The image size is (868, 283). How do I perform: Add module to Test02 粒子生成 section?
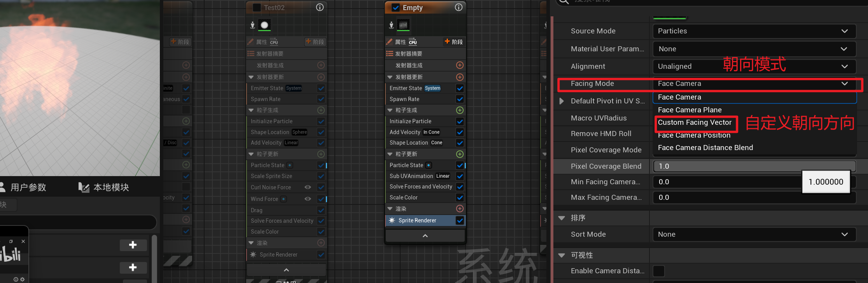click(321, 110)
